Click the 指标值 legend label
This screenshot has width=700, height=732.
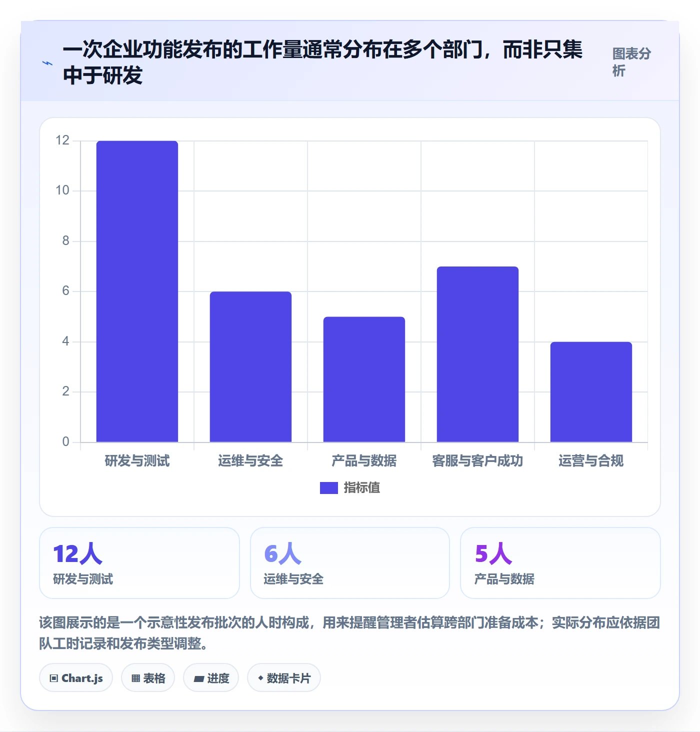pos(362,487)
